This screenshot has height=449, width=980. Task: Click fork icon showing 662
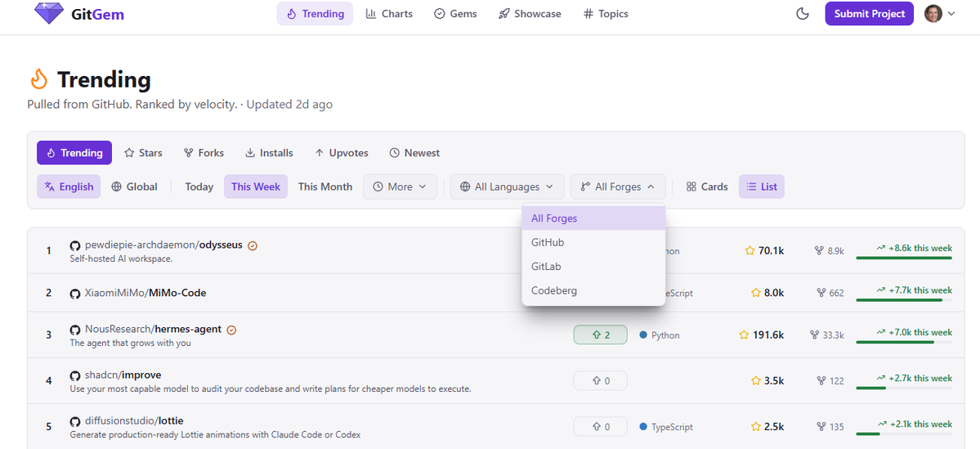pos(821,293)
